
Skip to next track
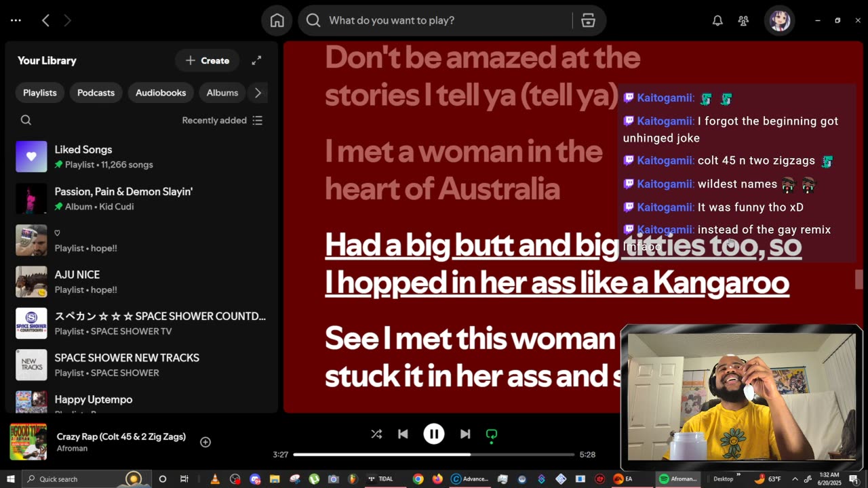coord(465,434)
